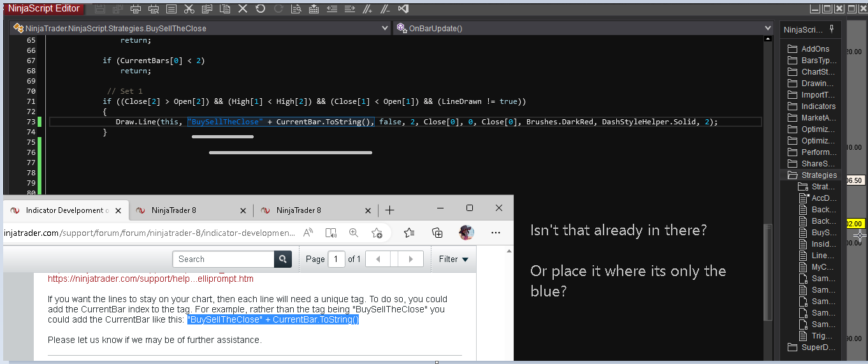868x364 pixels.
Task: Click the forum Search input field
Action: (224, 259)
